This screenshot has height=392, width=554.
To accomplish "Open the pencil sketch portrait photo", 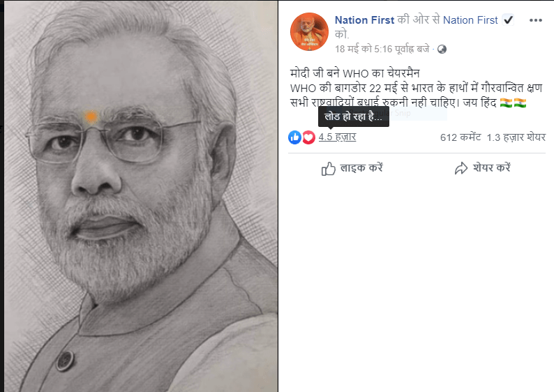I will coord(141,196).
